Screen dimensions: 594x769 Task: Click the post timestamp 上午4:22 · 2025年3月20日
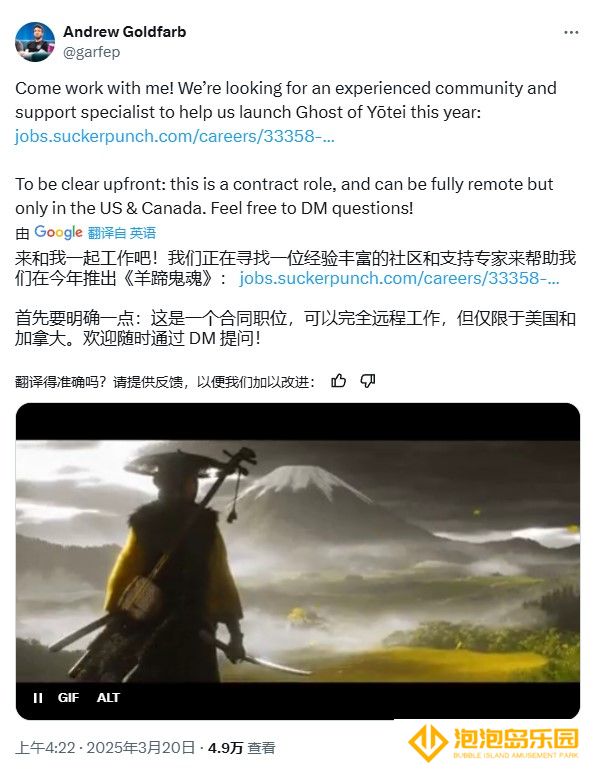pos(105,747)
